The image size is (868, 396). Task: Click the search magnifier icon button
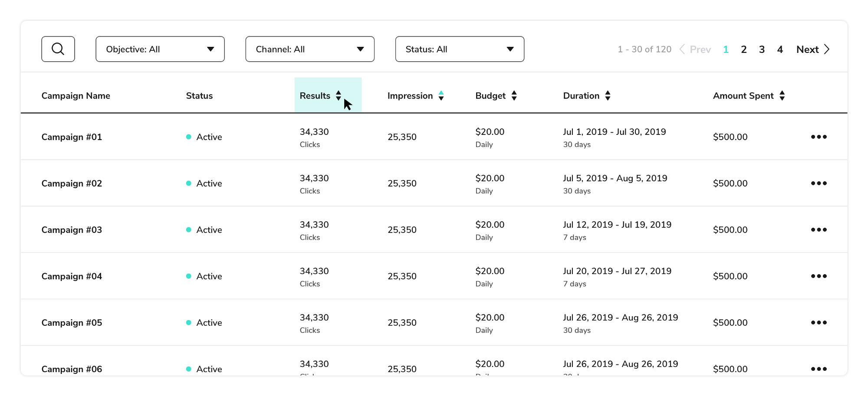coord(58,49)
